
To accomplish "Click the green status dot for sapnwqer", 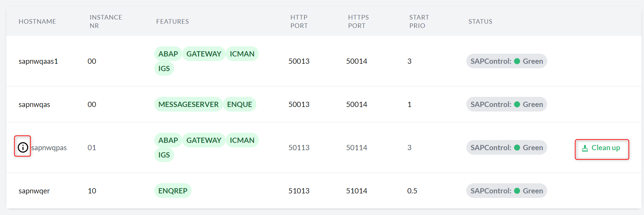I will coord(517,191).
